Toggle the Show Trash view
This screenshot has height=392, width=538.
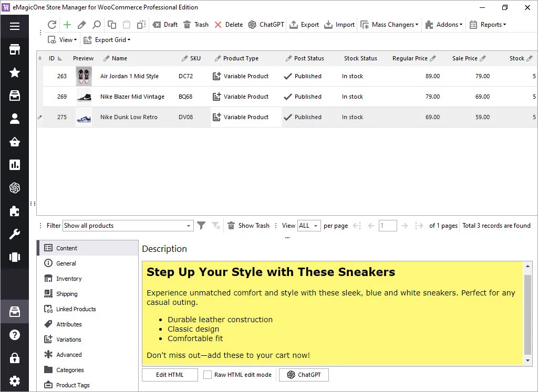[249, 226]
